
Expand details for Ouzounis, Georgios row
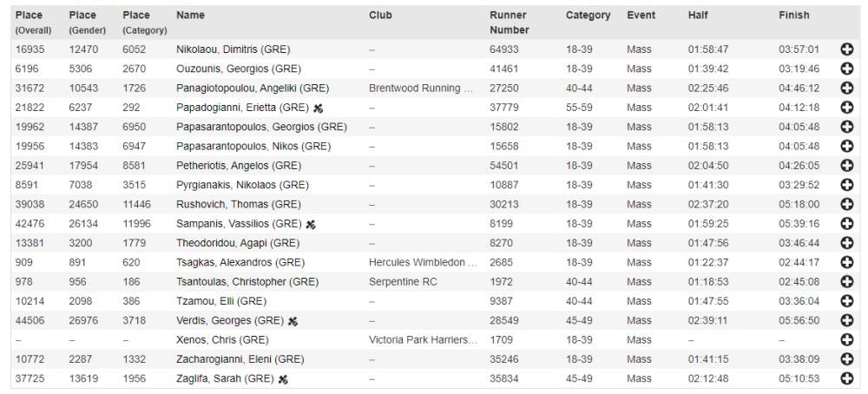(x=847, y=69)
